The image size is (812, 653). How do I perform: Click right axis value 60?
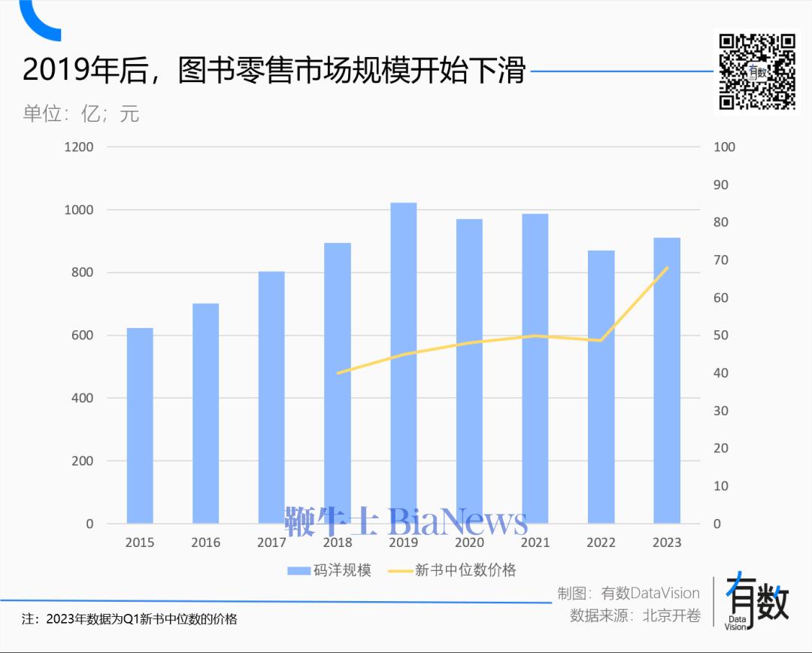coord(721,298)
